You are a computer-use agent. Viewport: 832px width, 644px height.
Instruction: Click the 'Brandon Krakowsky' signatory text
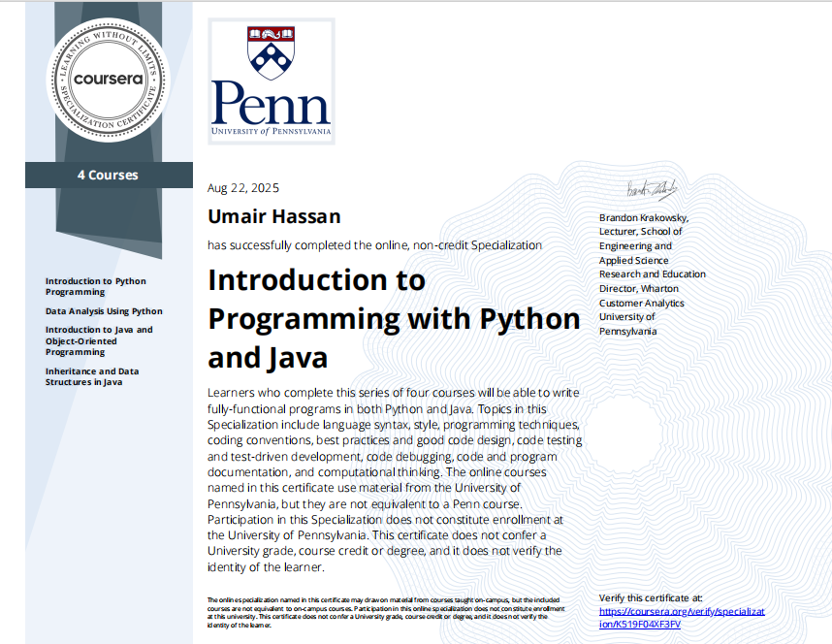[x=644, y=217]
